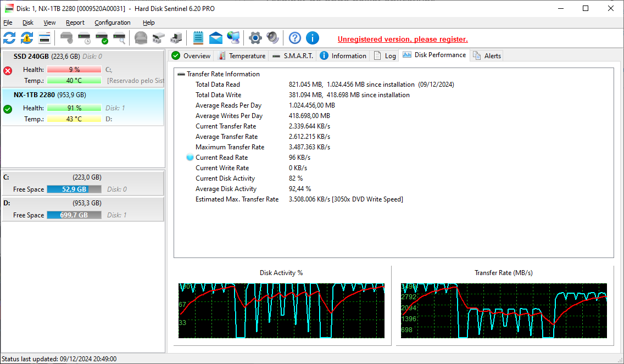Click the 40 °C temperature bar

point(74,81)
